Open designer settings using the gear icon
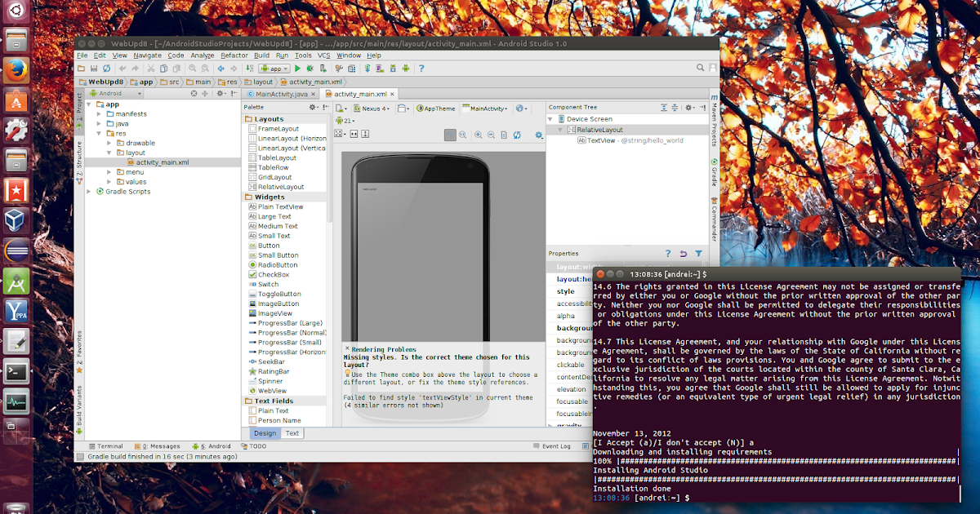 click(x=538, y=134)
